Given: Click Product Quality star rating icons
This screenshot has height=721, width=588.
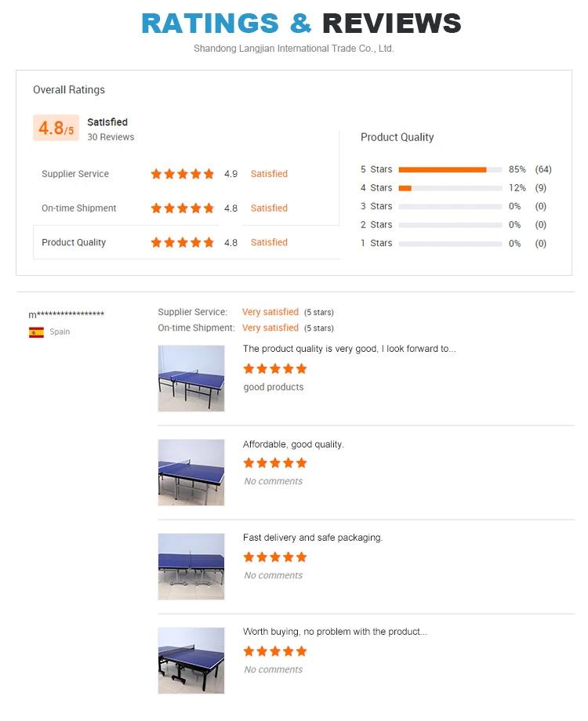Looking at the screenshot, I should [182, 243].
